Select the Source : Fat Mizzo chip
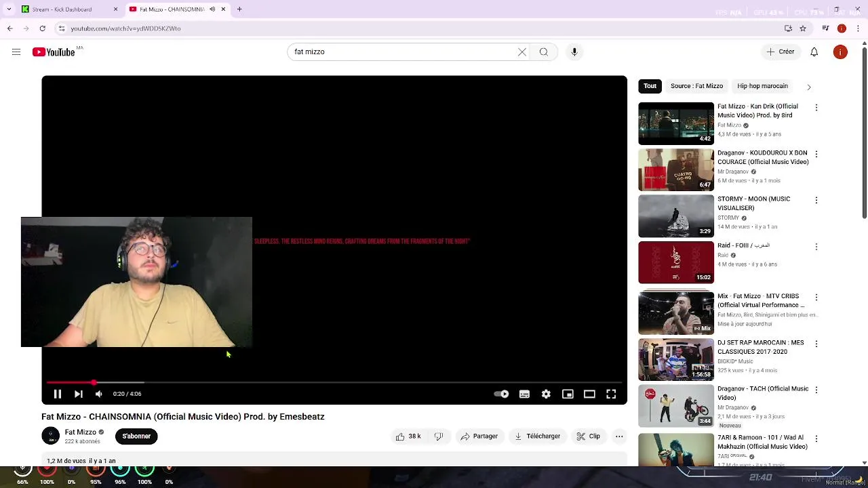The width and height of the screenshot is (868, 488). coord(696,86)
